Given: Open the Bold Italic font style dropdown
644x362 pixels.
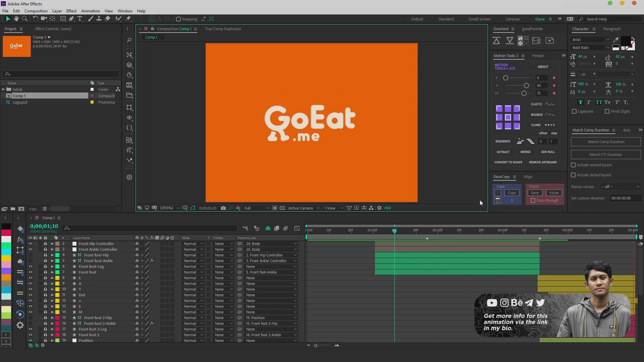Looking at the screenshot, I should click(590, 48).
